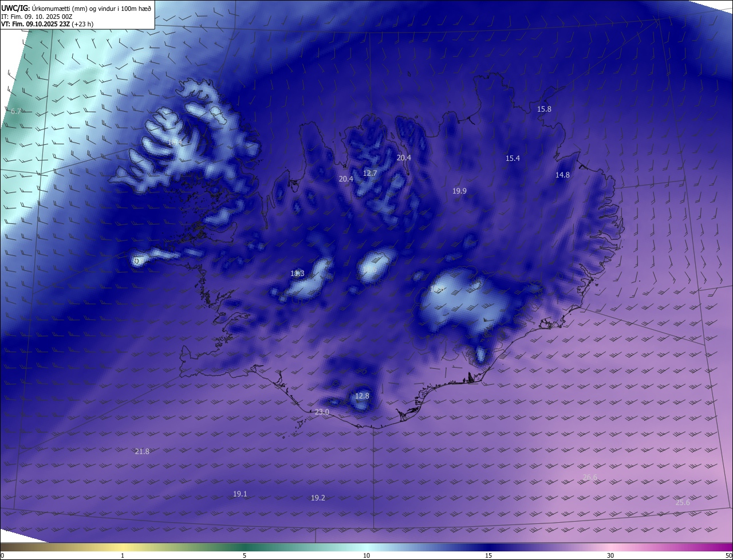Pick the dark navy color at the colorbar's 15 mm mark
Image resolution: width=733 pixels, height=560 pixels.
(x=488, y=547)
